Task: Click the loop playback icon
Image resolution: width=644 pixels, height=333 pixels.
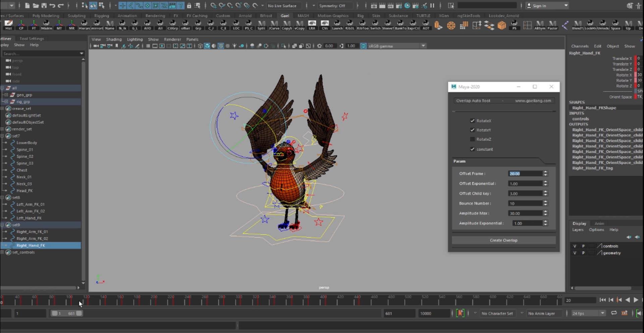Action: 614,313
